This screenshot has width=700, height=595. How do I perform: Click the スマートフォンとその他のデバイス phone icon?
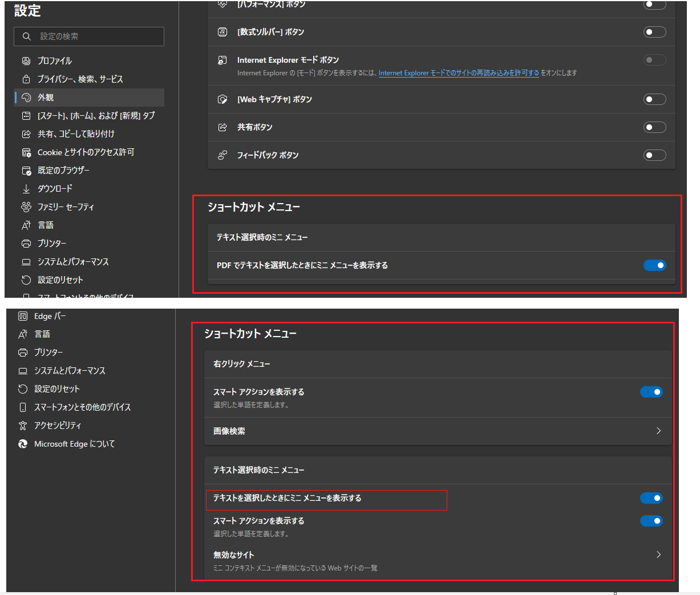[23, 407]
